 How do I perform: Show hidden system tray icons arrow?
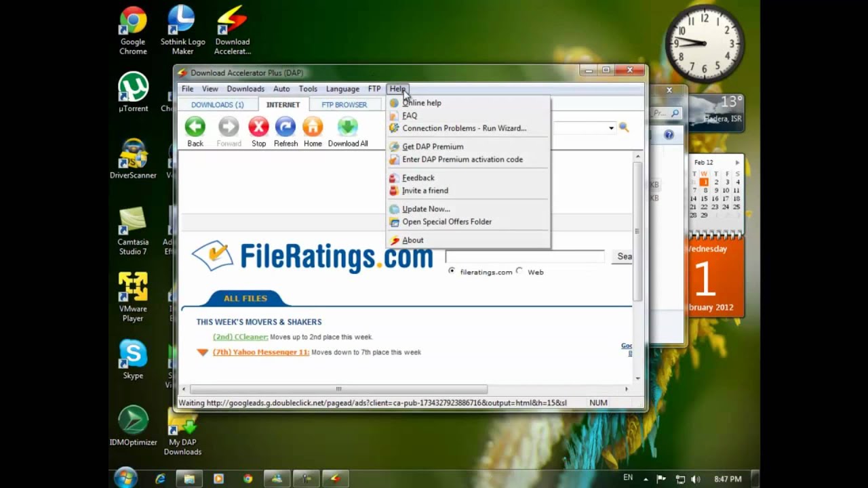647,479
